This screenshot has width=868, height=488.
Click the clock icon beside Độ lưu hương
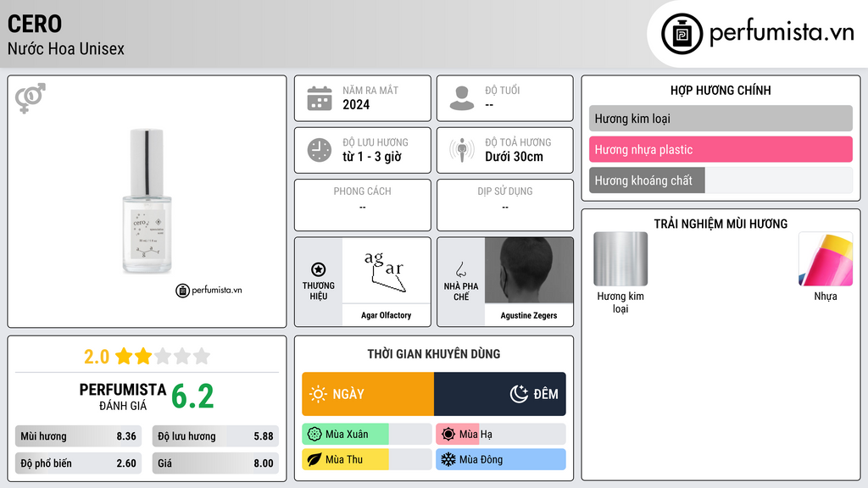tap(320, 150)
